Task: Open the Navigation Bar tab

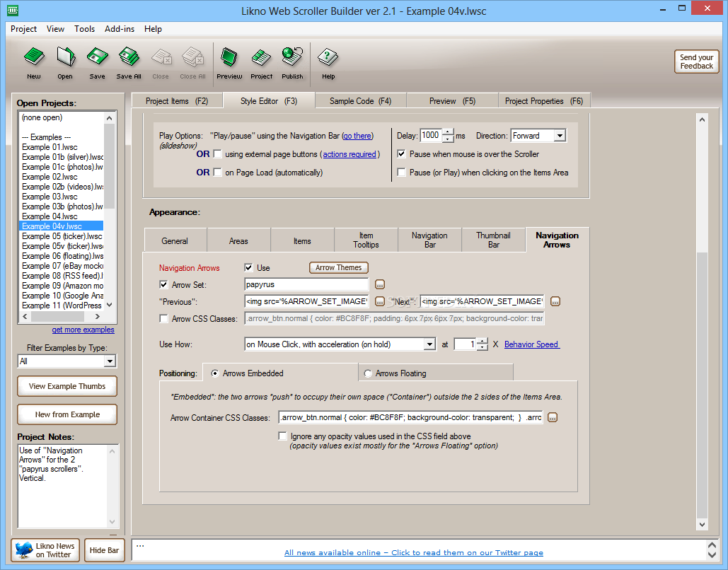Action: click(429, 240)
